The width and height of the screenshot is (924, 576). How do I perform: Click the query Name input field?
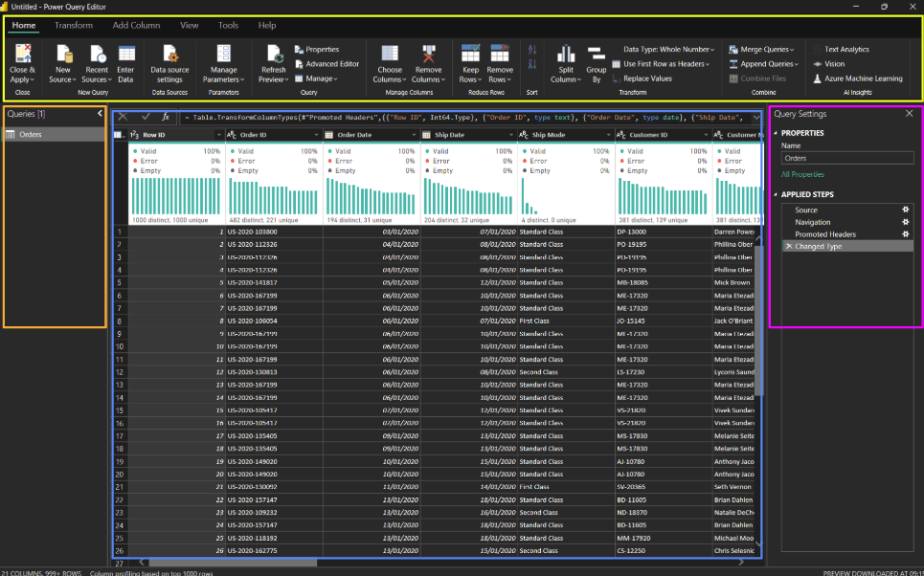pos(846,158)
